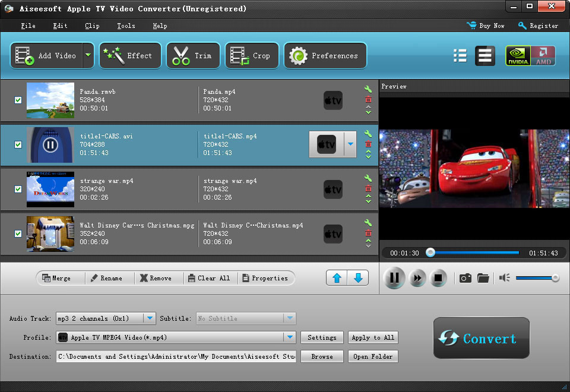The width and height of the screenshot is (570, 392).
Task: Open the File menu
Action: coord(28,26)
